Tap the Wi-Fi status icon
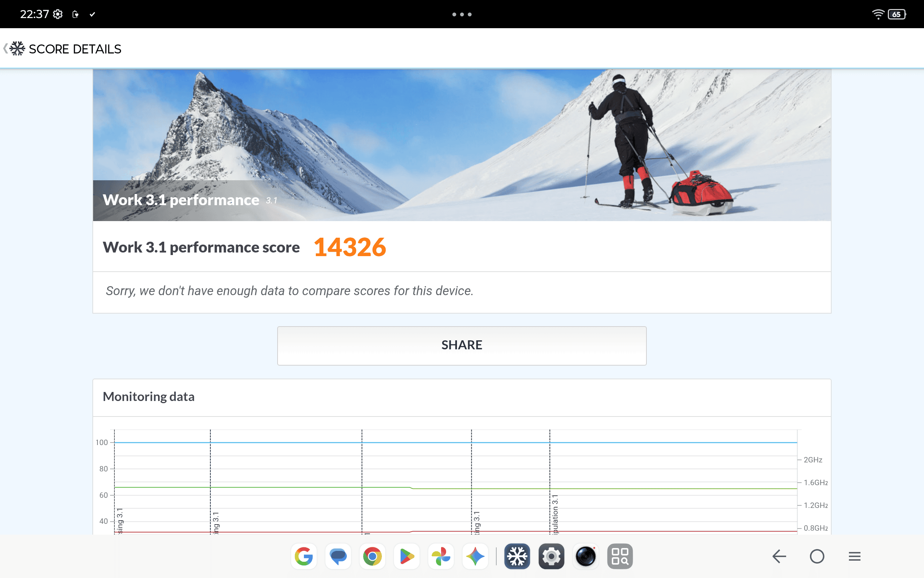924x578 pixels. click(x=878, y=14)
